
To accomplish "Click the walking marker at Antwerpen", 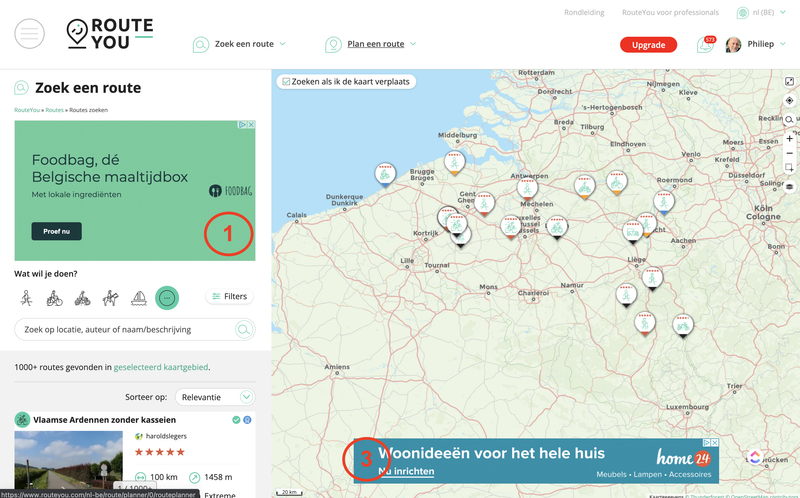I will 528,189.
